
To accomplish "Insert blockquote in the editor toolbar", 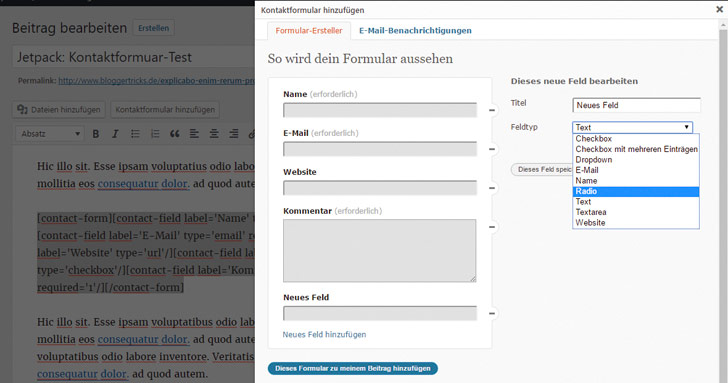I will coord(175,134).
